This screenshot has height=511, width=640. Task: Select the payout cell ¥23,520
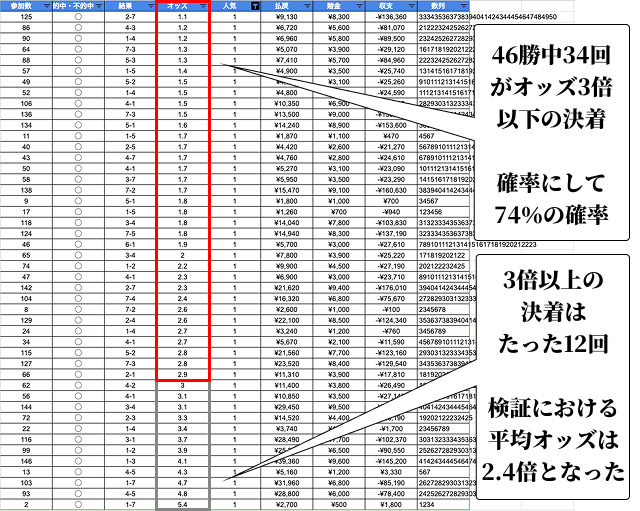[x=286, y=364]
